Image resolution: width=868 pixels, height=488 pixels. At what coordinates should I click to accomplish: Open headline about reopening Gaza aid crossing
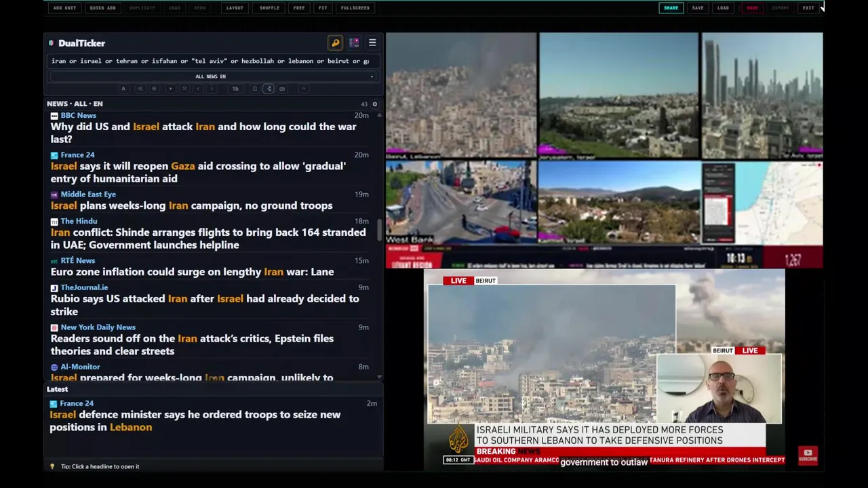[x=198, y=172]
